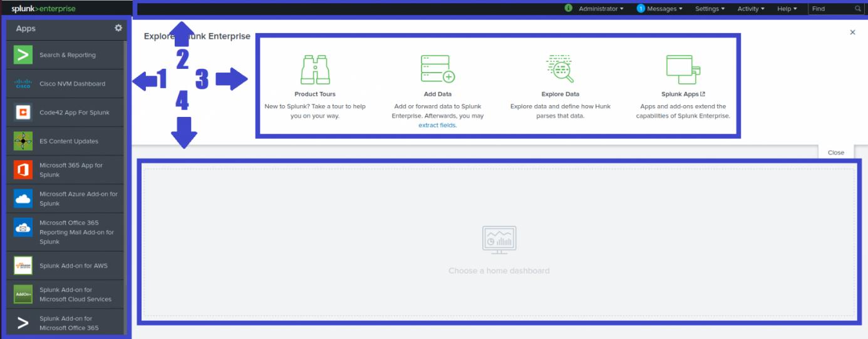Select Search & Reporting label in Apps

(x=68, y=55)
